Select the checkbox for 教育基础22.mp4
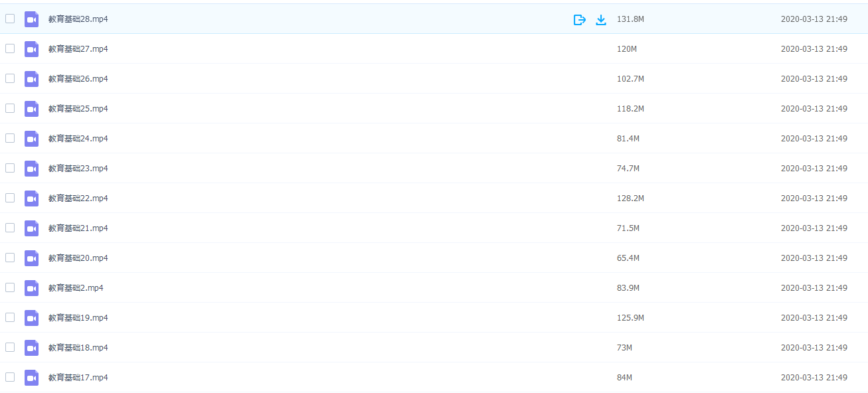This screenshot has height=393, width=868. pos(10,198)
